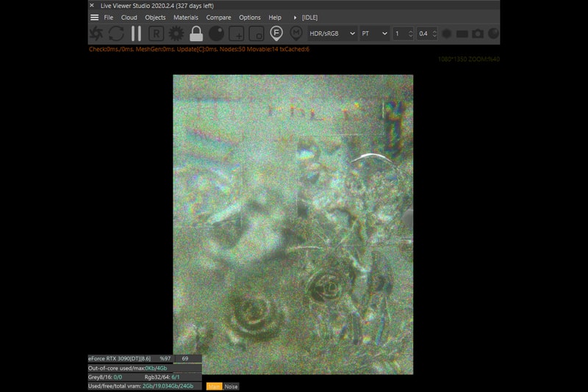
Task: Pause the render
Action: click(x=136, y=34)
